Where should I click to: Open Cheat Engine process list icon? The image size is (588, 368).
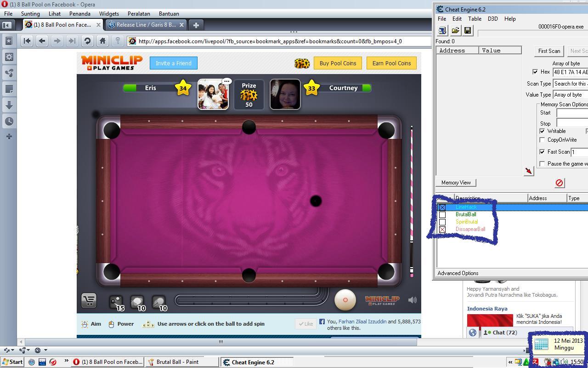[x=442, y=30]
